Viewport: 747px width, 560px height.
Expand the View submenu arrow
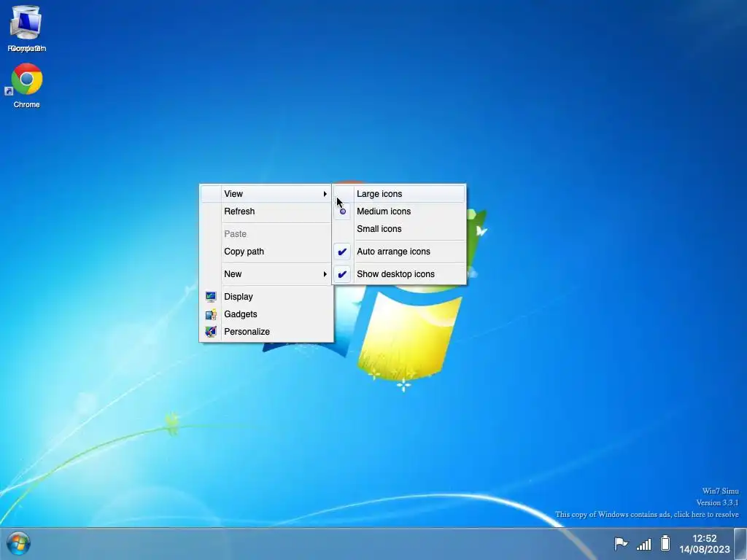[325, 194]
